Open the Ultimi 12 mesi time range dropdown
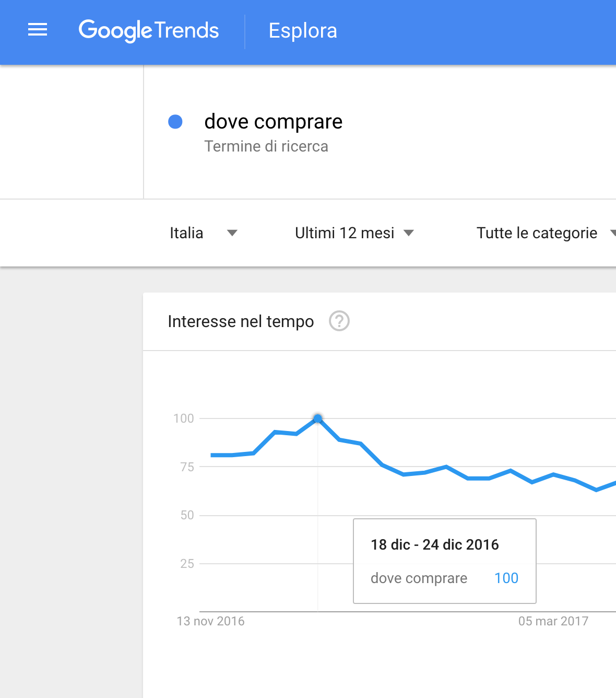This screenshot has height=698, width=616. click(354, 233)
